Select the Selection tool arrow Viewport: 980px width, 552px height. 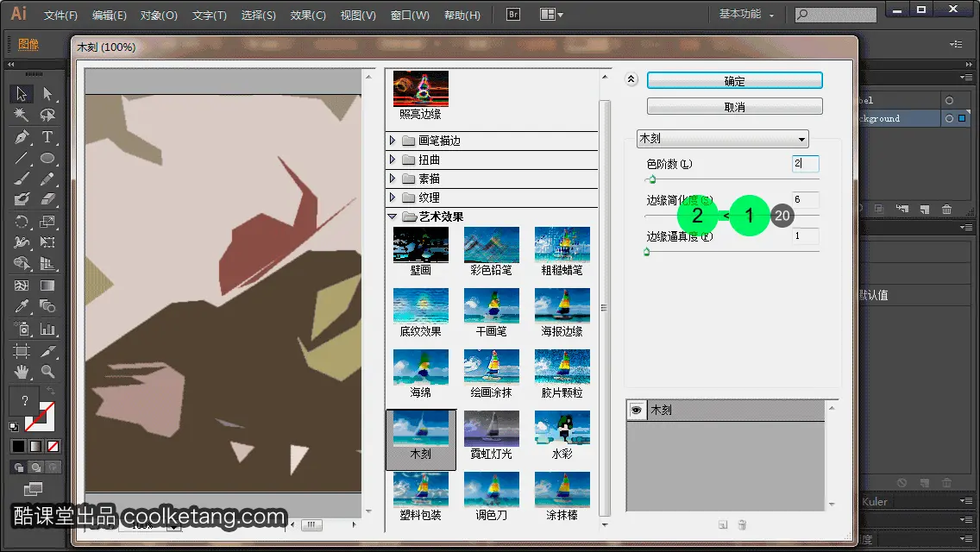click(x=22, y=94)
